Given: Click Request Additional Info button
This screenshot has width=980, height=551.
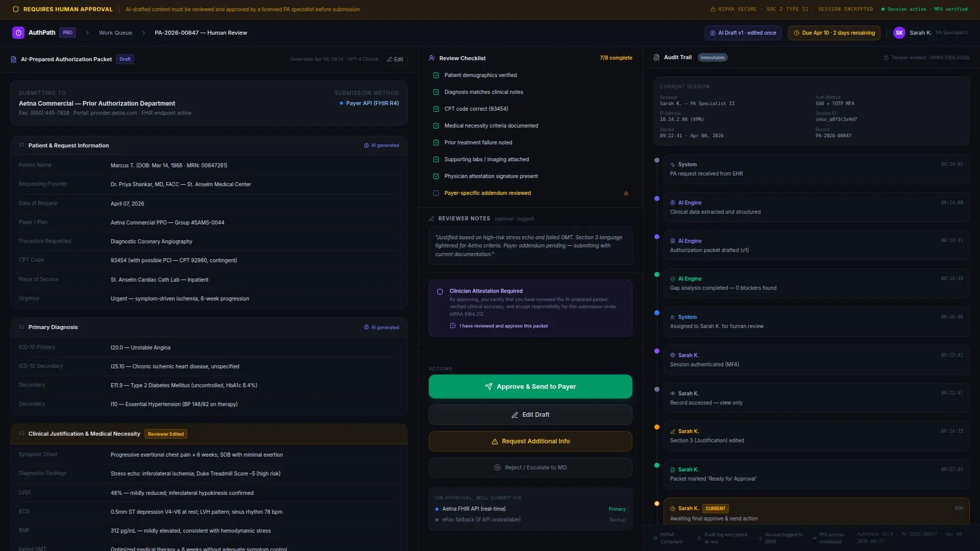Looking at the screenshot, I should coord(530,442).
